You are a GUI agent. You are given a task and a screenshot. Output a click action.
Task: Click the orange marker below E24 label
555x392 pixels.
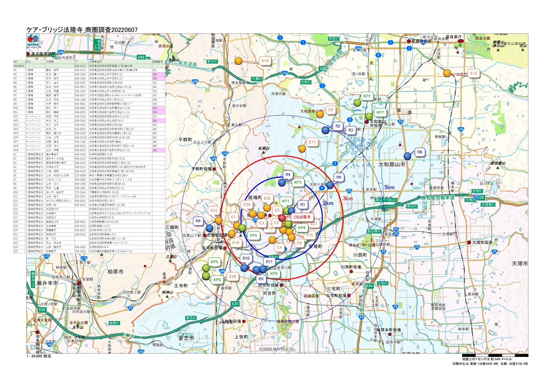coord(252,214)
